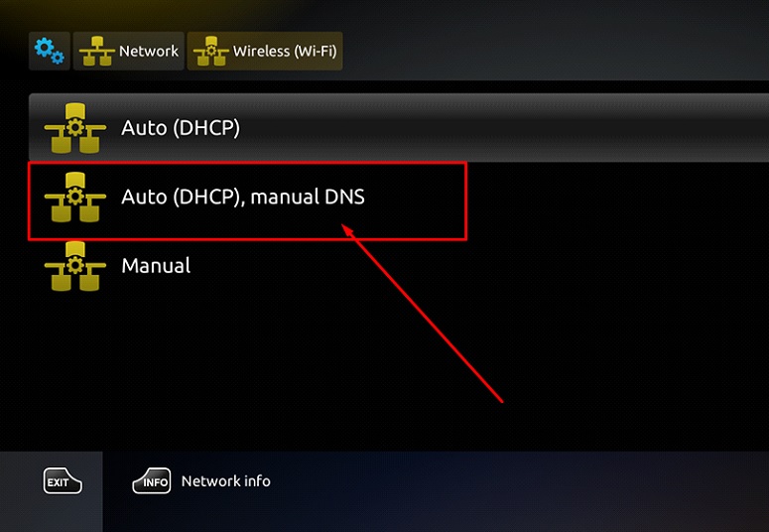This screenshot has width=769, height=532.
Task: Choose the Manual option's network icon
Action: (75, 266)
